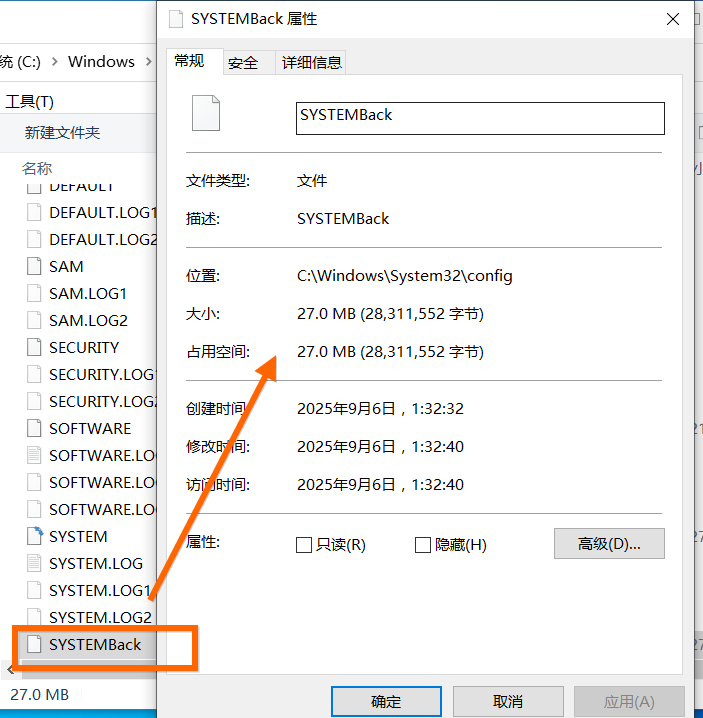Switch to the 安全 tab
This screenshot has height=718, width=703.
[x=243, y=62]
